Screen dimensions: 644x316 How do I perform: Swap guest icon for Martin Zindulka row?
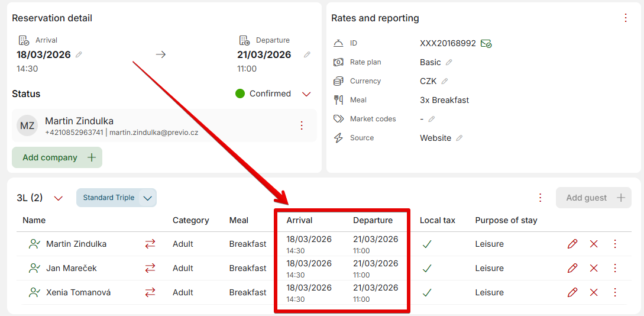pyautogui.click(x=150, y=244)
